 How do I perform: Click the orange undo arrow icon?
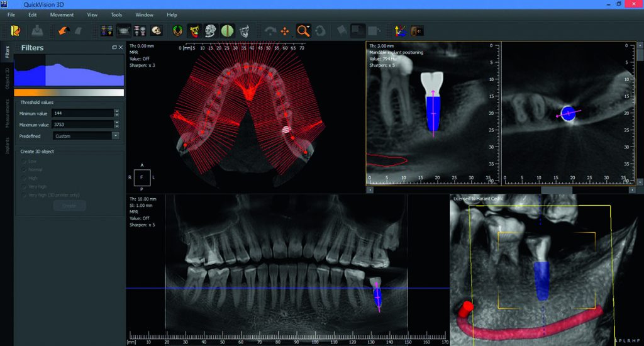click(x=62, y=30)
